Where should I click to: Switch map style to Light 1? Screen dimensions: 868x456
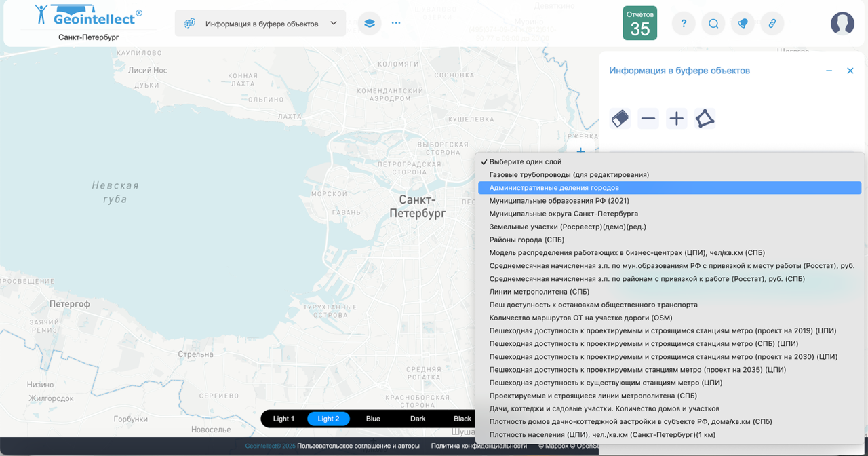coord(283,419)
